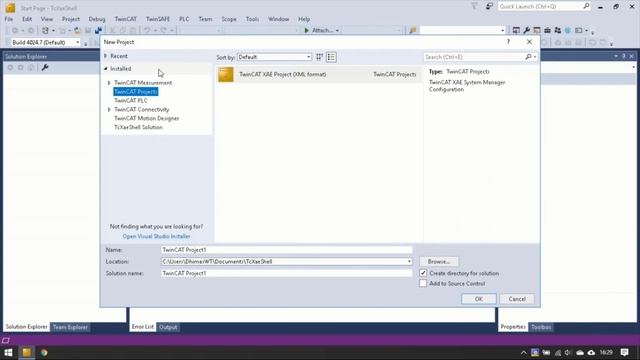
Task: Click in the Name input field
Action: click(287, 249)
